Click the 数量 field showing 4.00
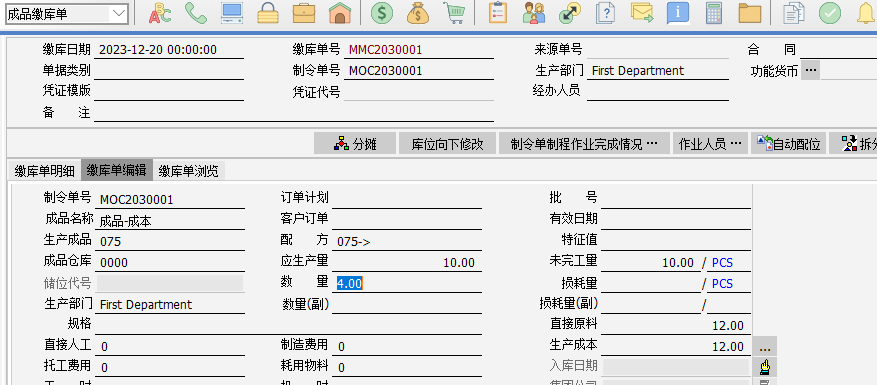The width and height of the screenshot is (877, 385). (408, 284)
